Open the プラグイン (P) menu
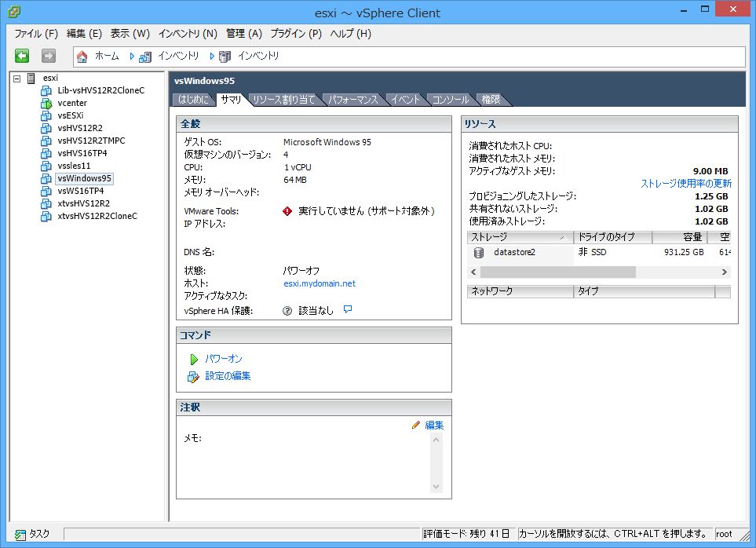 click(x=296, y=34)
